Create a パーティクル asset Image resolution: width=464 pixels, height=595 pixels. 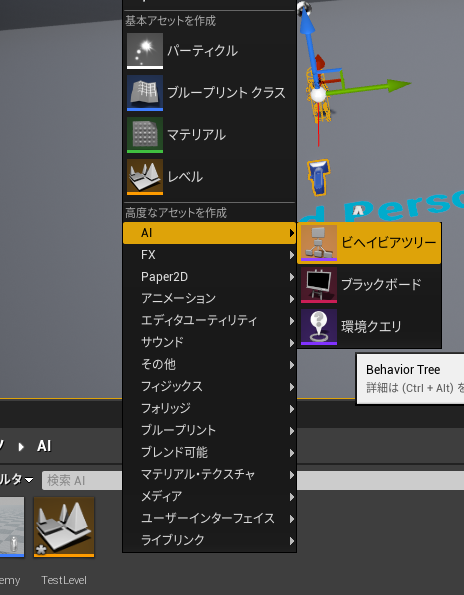[209, 51]
